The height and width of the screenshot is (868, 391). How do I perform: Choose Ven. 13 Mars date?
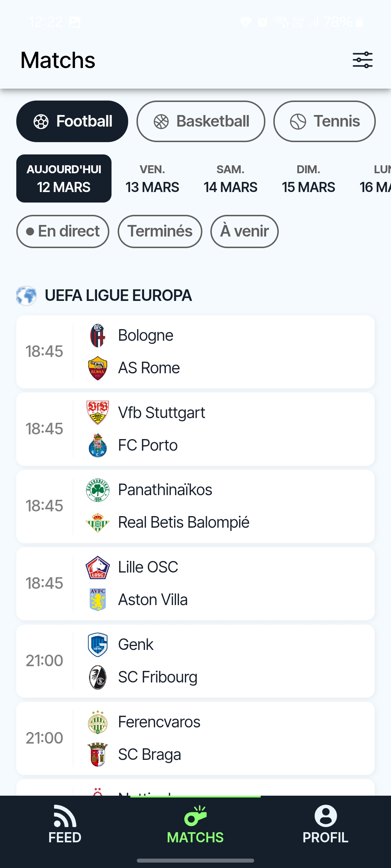[x=152, y=178]
